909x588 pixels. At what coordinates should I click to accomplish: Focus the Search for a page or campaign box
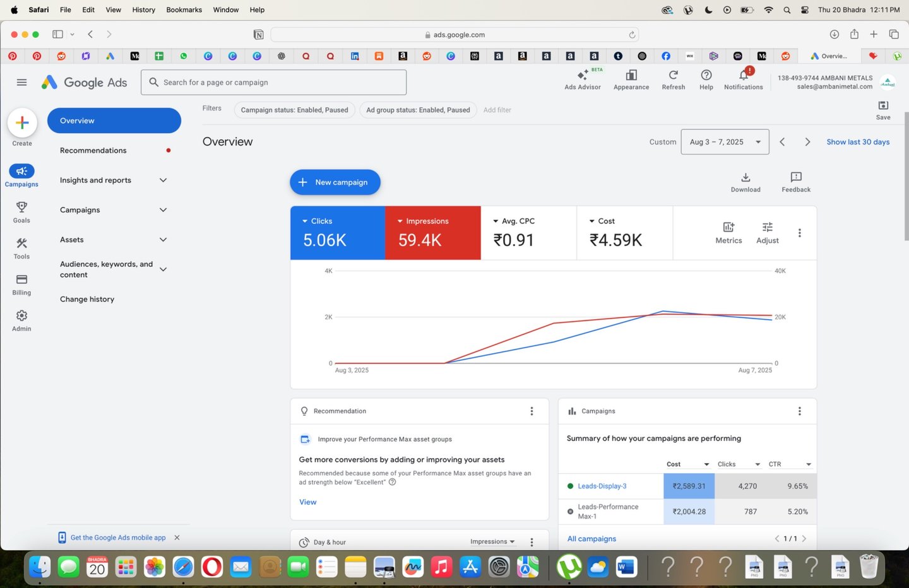[x=273, y=83]
